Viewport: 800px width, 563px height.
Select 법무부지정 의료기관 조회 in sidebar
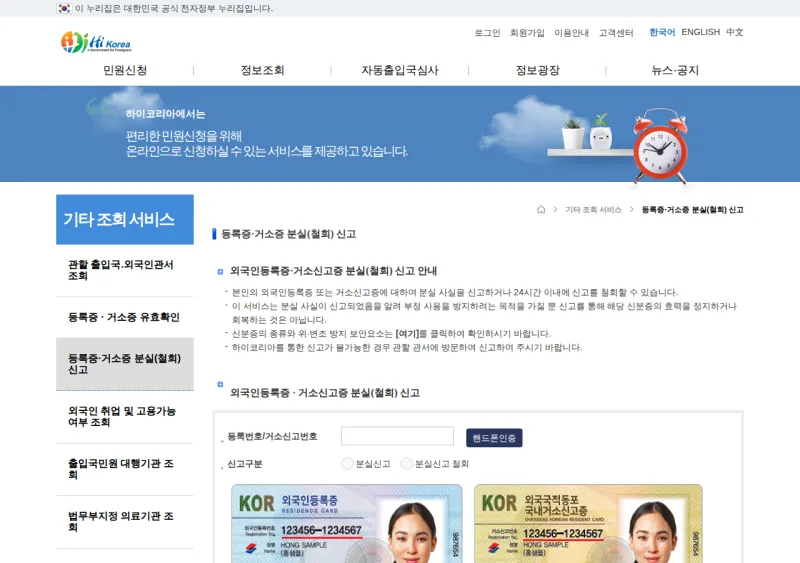125,522
